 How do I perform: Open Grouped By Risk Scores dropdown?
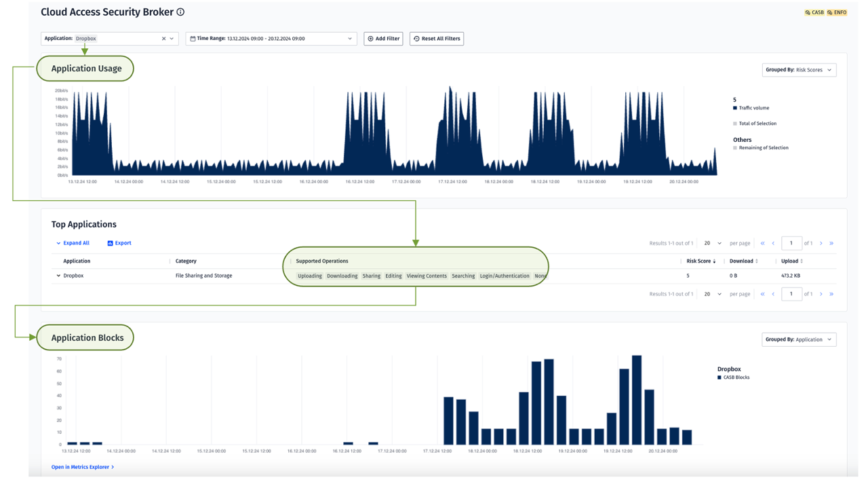click(x=799, y=70)
